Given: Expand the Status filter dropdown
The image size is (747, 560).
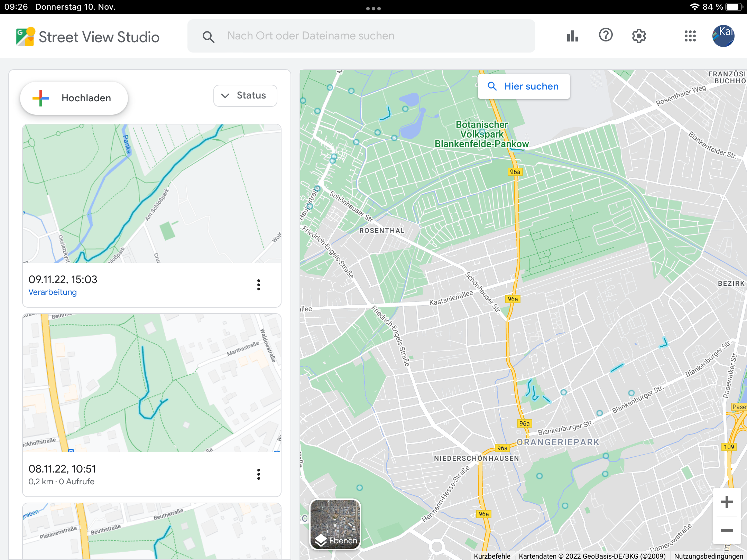Looking at the screenshot, I should 245,96.
